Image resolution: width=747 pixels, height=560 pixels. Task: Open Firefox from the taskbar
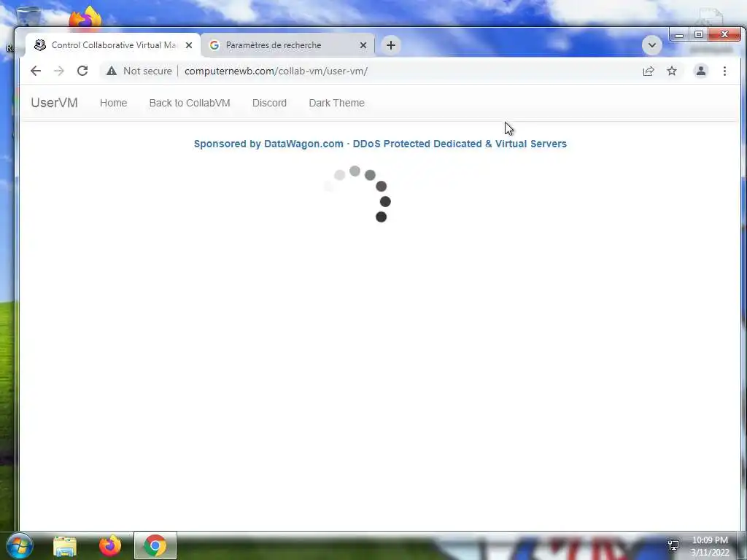coord(110,545)
